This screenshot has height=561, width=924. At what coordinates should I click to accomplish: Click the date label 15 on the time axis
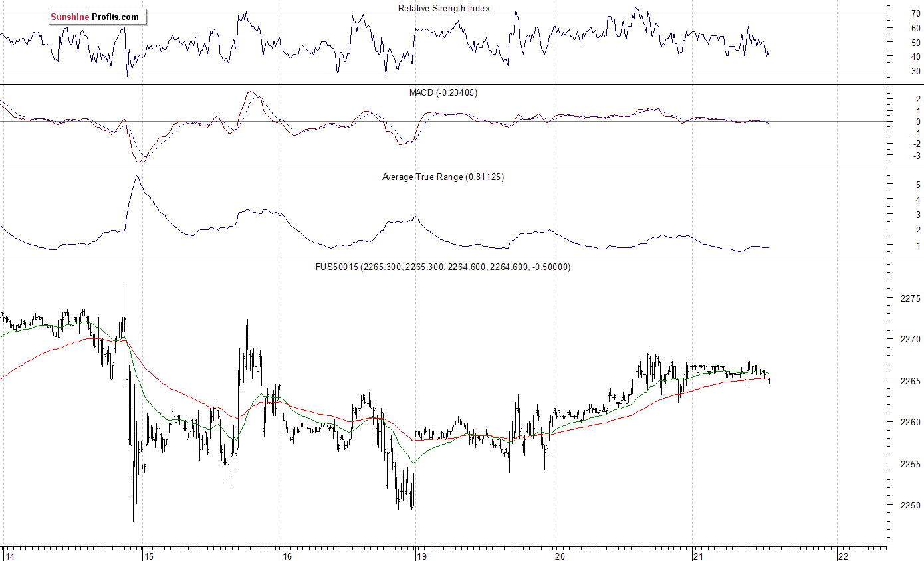point(148,556)
